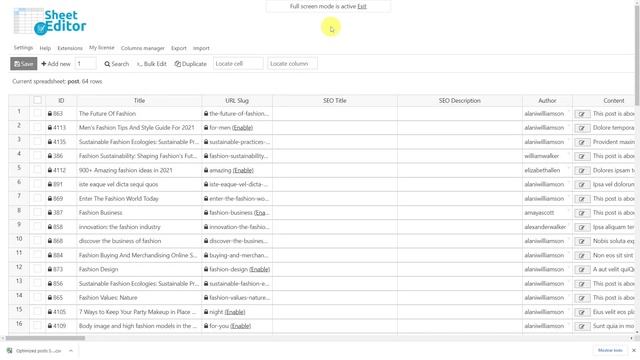Enable slug editing for amazing
Viewport: 640px width, 360px height.
[x=243, y=170]
